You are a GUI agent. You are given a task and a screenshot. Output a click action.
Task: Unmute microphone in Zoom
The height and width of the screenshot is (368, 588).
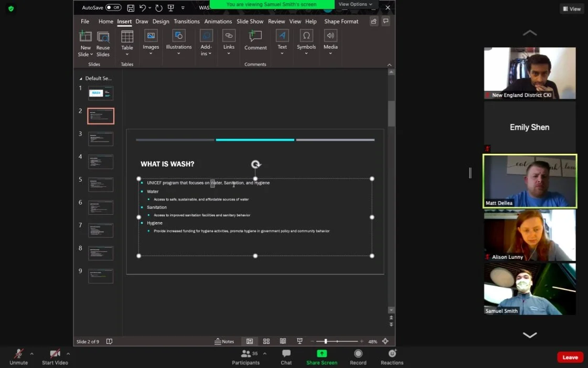click(18, 357)
